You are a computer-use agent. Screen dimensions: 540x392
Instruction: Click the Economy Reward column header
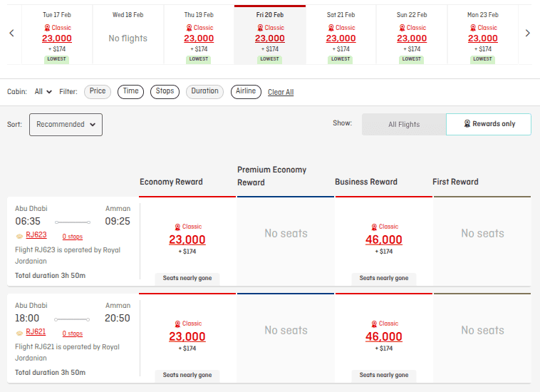pos(171,182)
